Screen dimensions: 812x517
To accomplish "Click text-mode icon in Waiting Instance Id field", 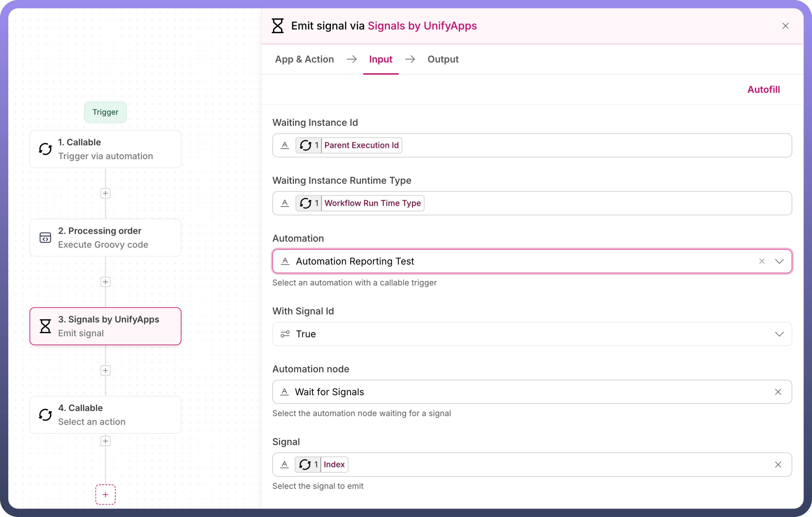I will pyautogui.click(x=285, y=145).
